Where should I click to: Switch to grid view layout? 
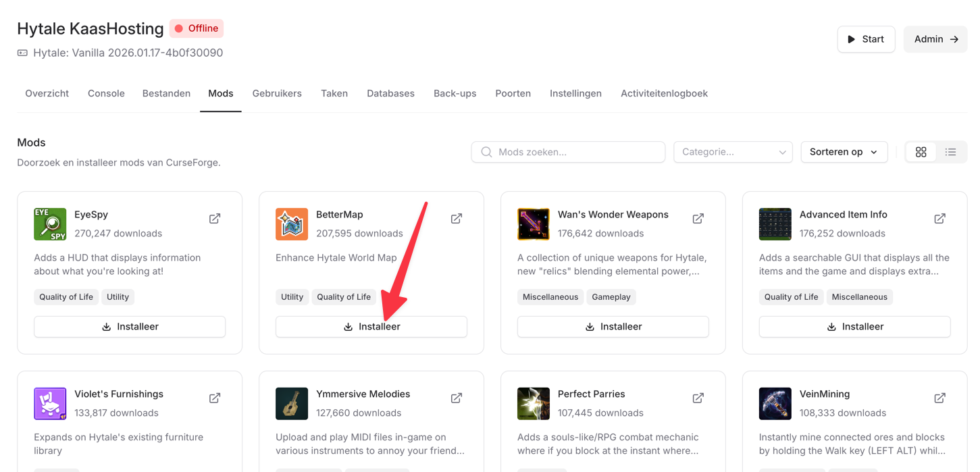(921, 152)
